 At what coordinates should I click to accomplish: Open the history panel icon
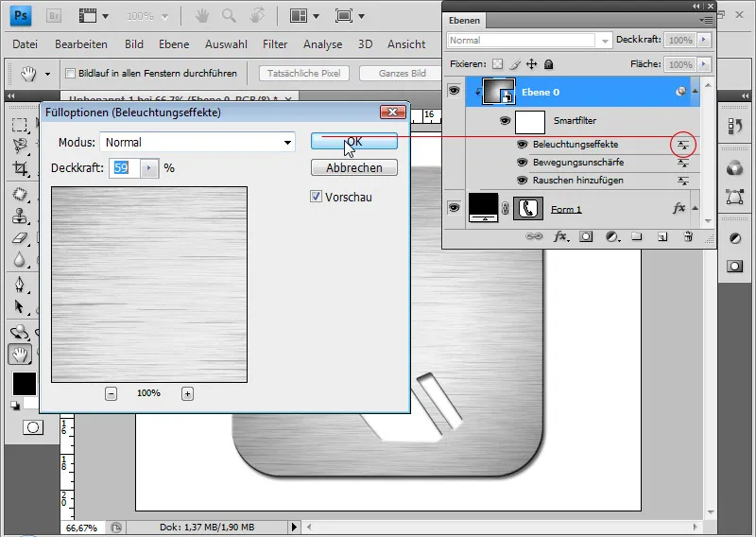coord(735,127)
